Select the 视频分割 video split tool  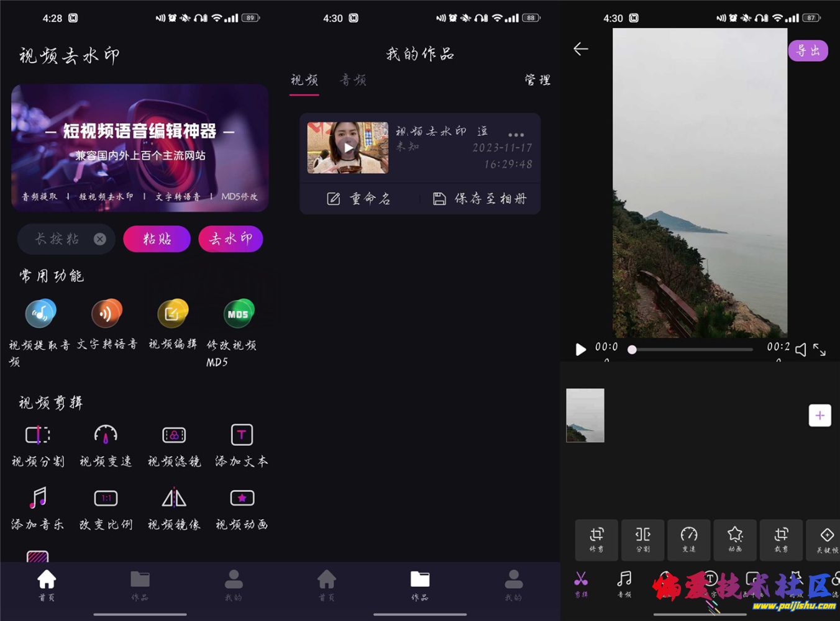tap(38, 435)
